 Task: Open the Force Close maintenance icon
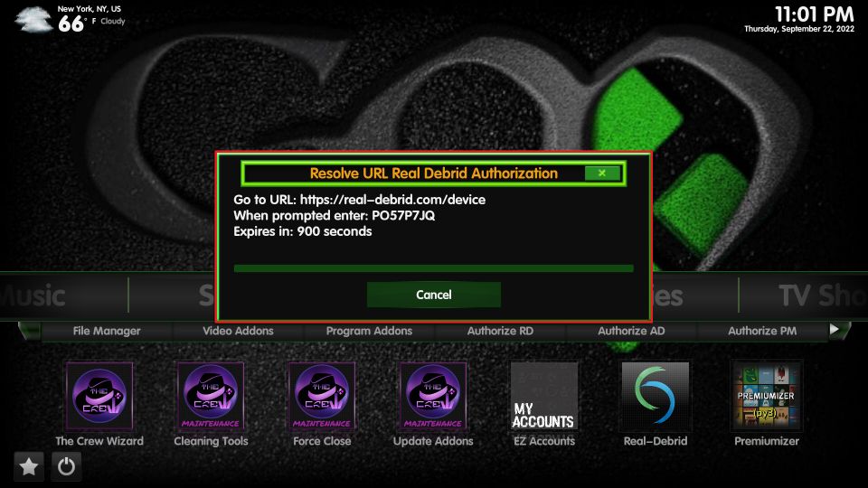tap(322, 396)
